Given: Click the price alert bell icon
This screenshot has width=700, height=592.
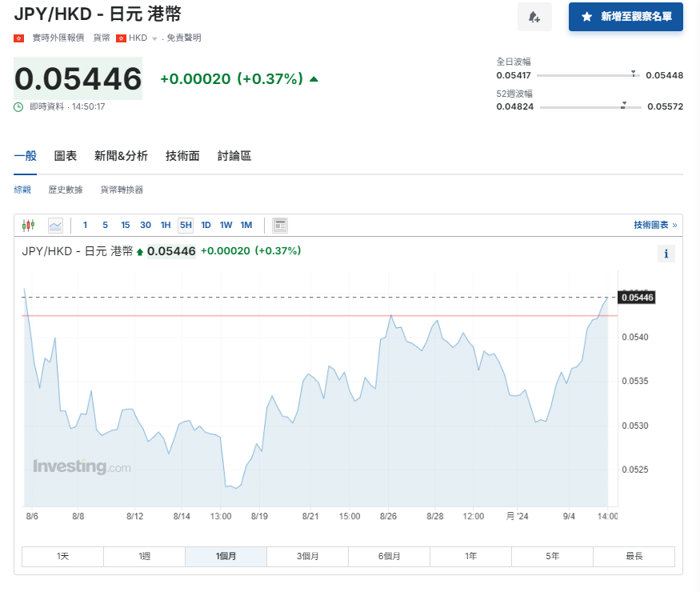Looking at the screenshot, I should (x=534, y=18).
